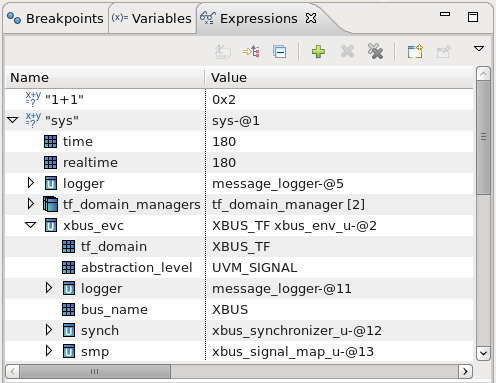Image resolution: width=496 pixels, height=383 pixels.
Task: Click value xbus_signal_map_u-@13
Action: tap(293, 352)
